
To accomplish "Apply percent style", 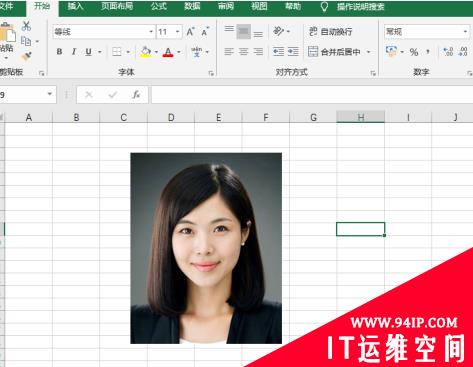I will point(414,52).
